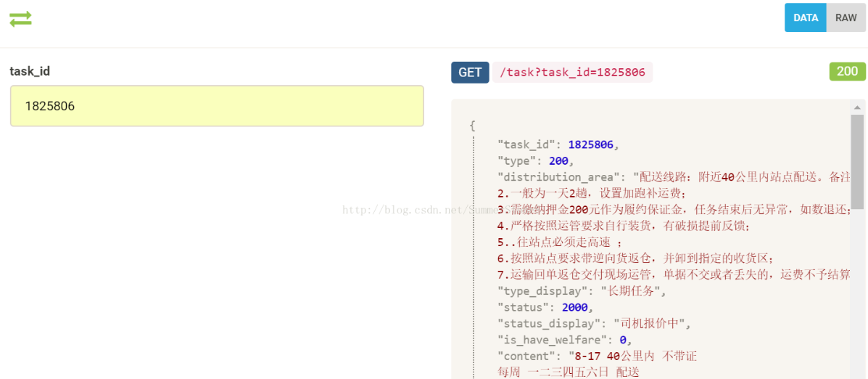
Task: Click the "type": 200 JSON line
Action: pyautogui.click(x=536, y=161)
